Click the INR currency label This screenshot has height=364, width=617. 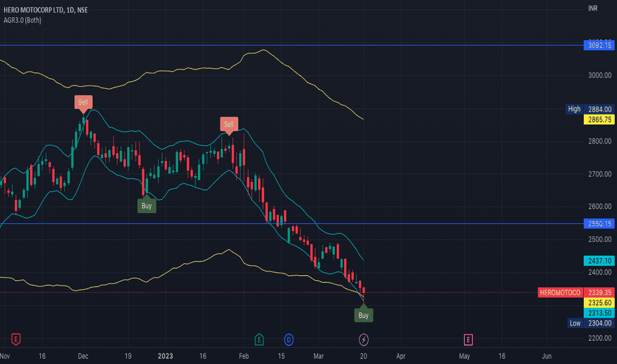(x=593, y=8)
